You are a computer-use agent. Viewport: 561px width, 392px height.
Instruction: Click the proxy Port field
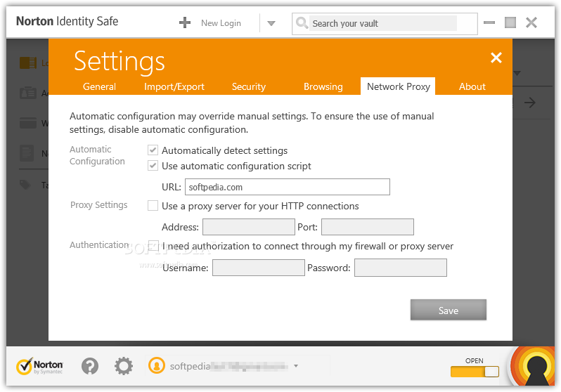pos(368,227)
